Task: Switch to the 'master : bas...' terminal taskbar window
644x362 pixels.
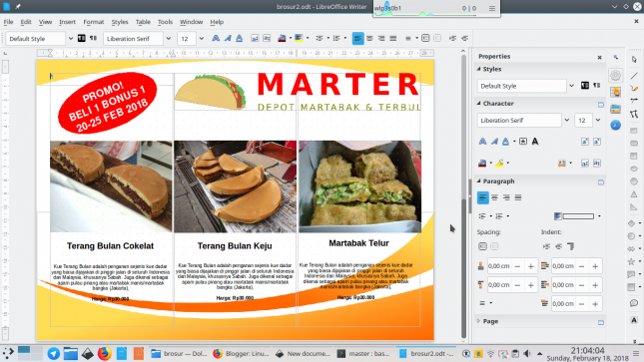Action: pyautogui.click(x=363, y=353)
